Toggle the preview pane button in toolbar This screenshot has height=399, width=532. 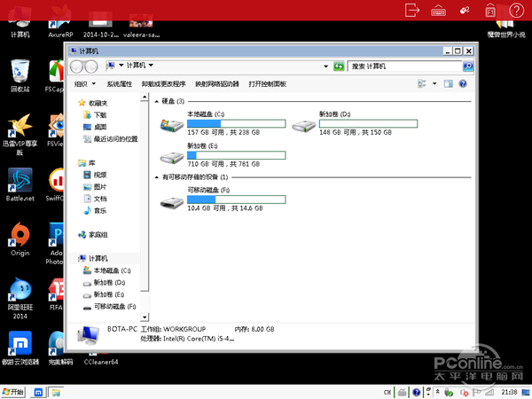click(449, 84)
